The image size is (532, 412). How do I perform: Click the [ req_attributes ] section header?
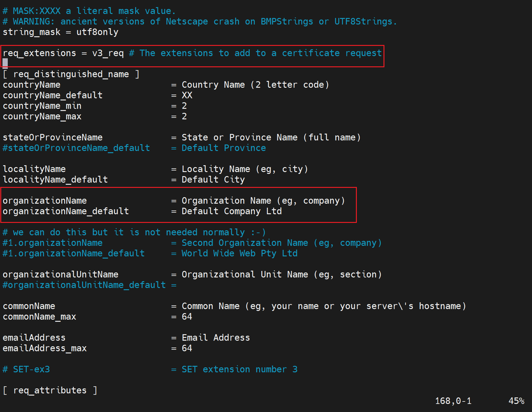click(x=50, y=391)
